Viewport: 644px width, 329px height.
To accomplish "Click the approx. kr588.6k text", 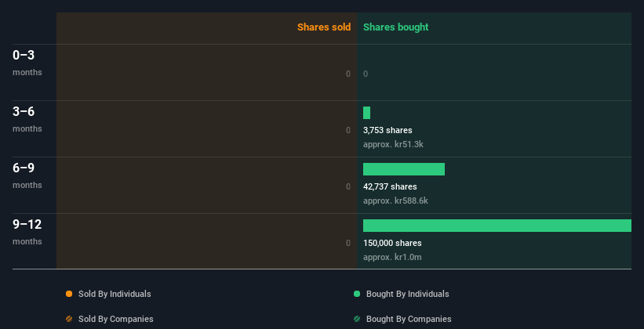I will pos(395,201).
